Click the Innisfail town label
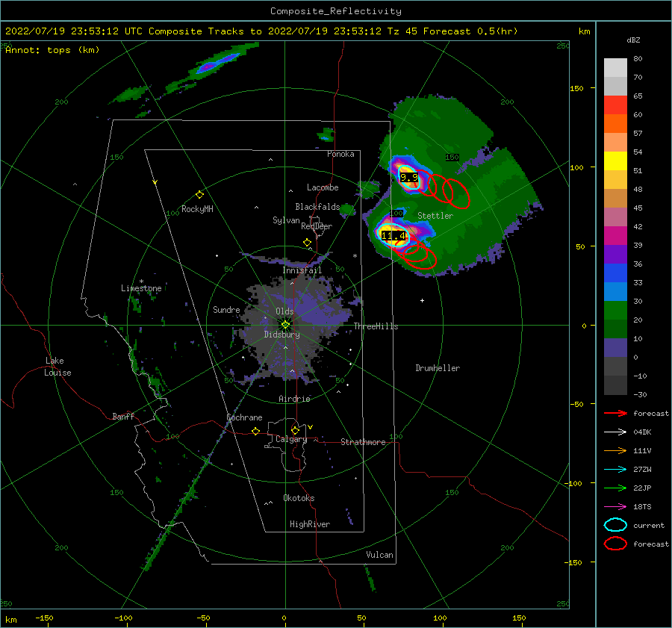The image size is (672, 628). point(302,270)
